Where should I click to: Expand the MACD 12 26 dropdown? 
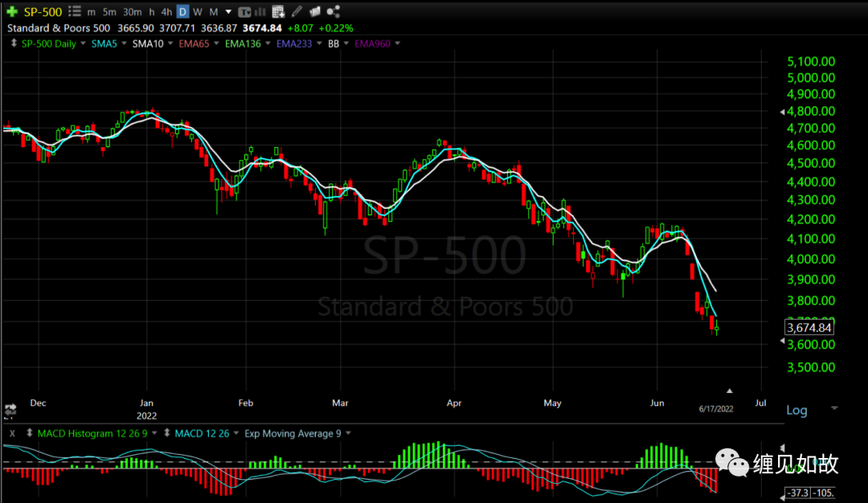[236, 433]
